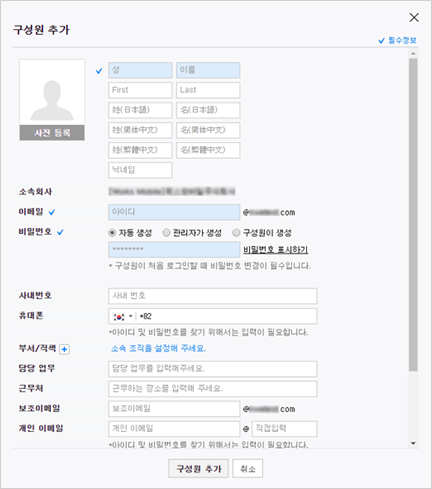Click the scrollbar up arrow
The width and height of the screenshot is (432, 489).
[x=413, y=53]
